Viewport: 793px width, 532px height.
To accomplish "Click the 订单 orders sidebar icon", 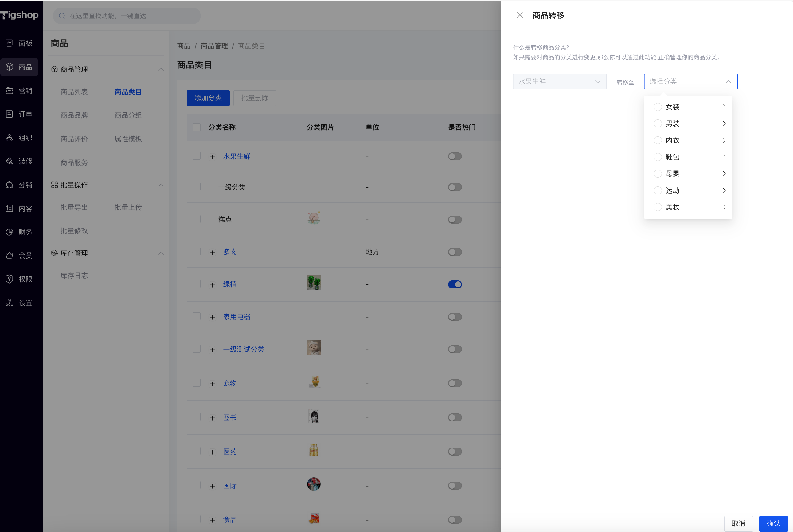I will point(10,114).
